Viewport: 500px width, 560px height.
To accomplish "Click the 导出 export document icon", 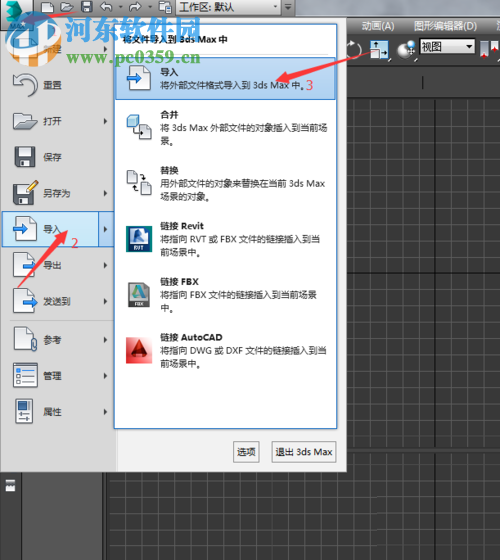I will tap(24, 265).
